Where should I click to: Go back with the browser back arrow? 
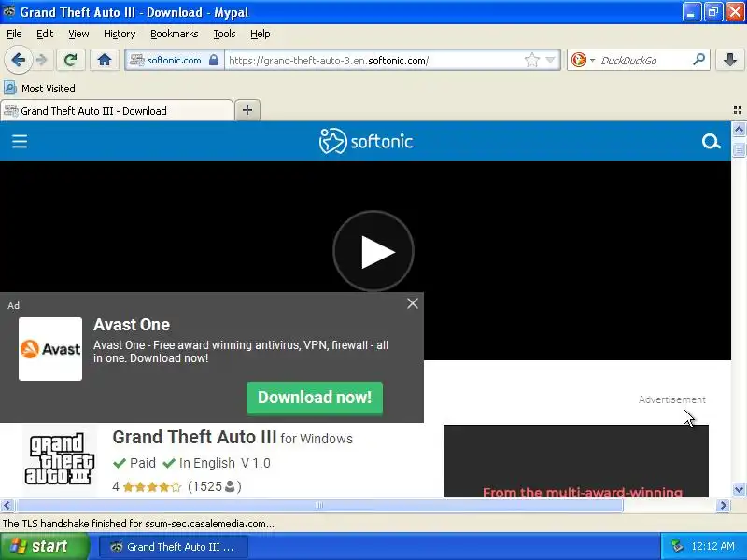(18, 60)
